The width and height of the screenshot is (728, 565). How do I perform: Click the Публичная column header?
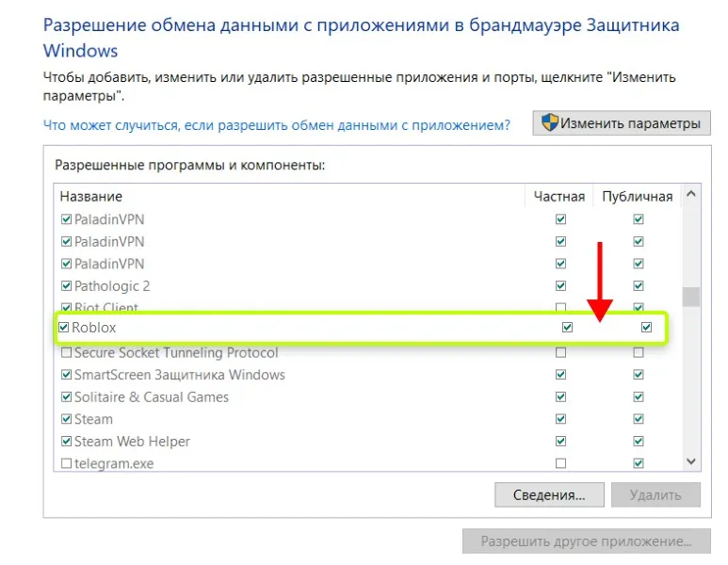pyautogui.click(x=637, y=197)
